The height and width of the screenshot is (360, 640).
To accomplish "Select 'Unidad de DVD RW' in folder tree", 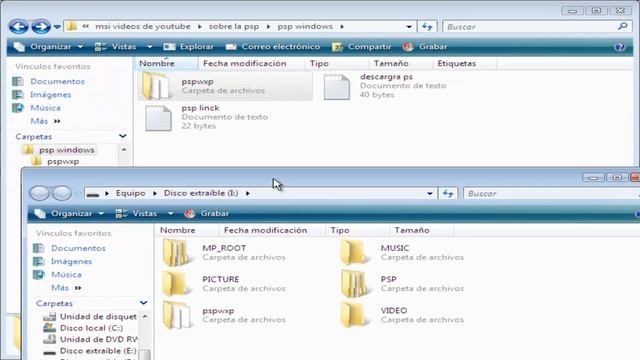I will pos(99,339).
